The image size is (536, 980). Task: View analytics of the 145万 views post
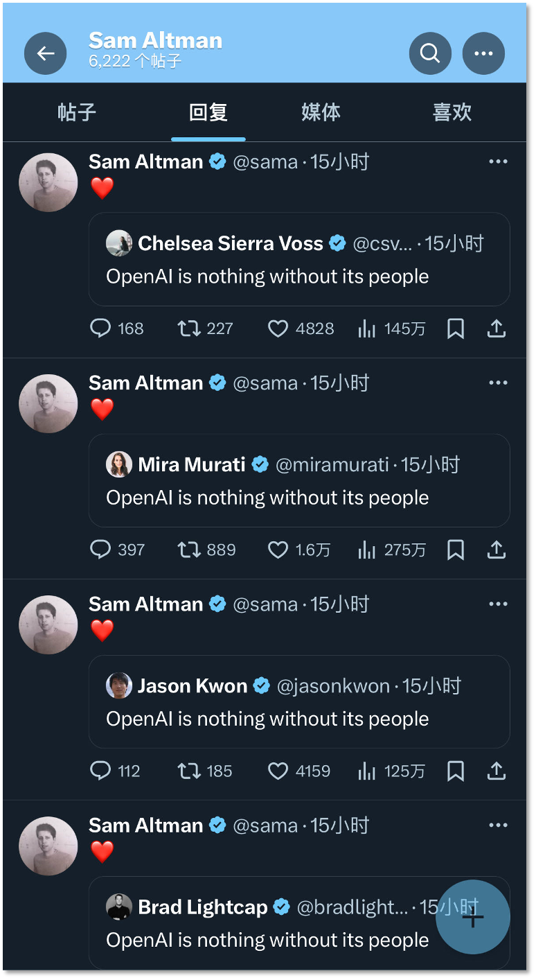(x=367, y=329)
